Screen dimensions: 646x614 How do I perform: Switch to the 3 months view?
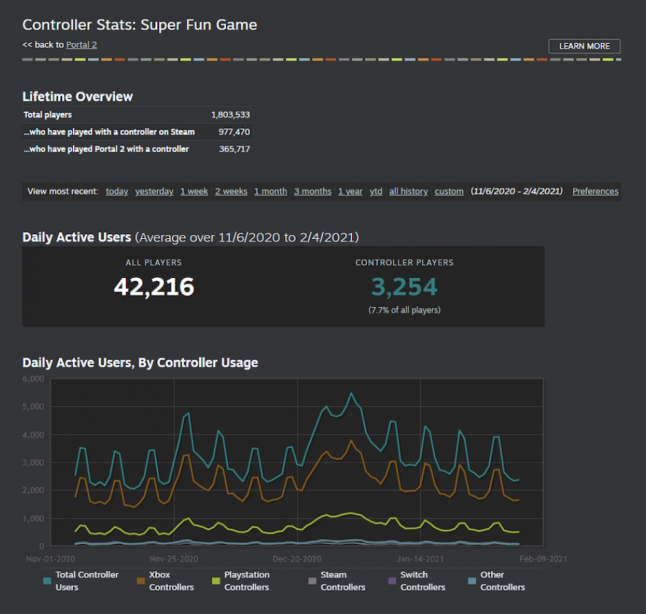pos(312,191)
